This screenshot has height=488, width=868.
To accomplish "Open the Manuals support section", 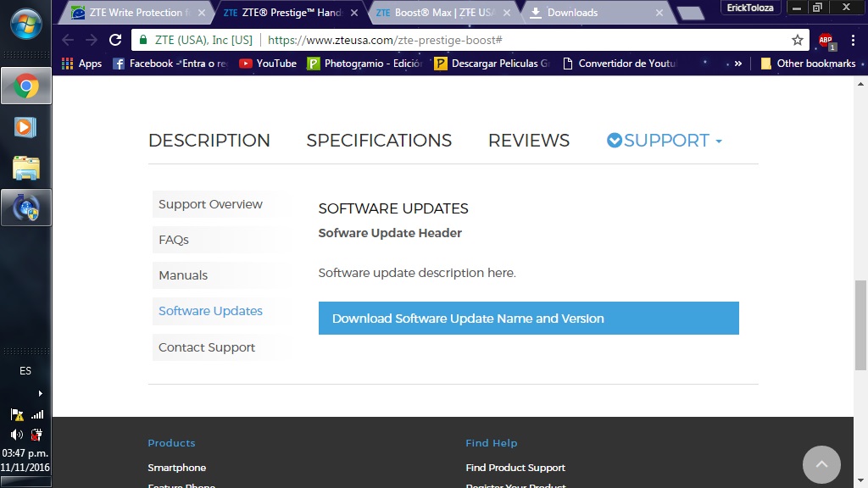I will pyautogui.click(x=183, y=275).
